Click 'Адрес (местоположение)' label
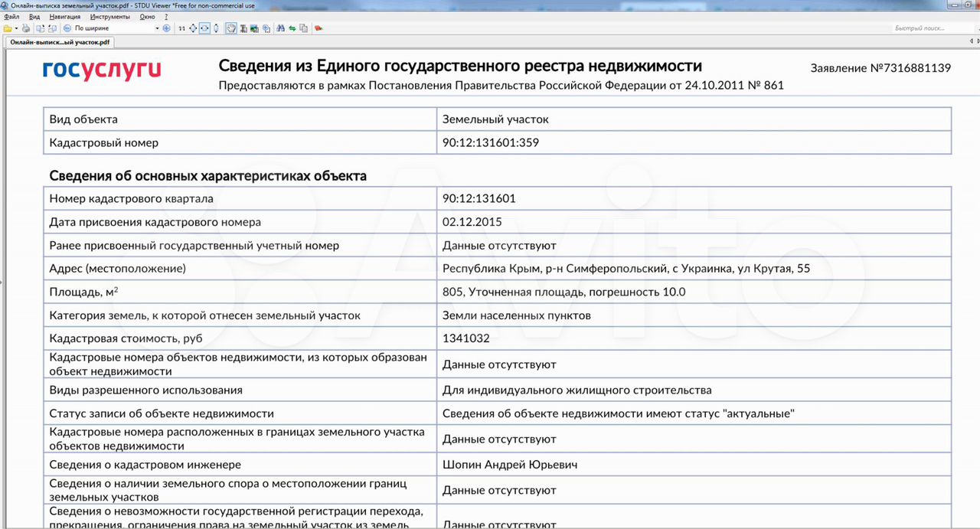The image size is (980, 529). (x=117, y=269)
